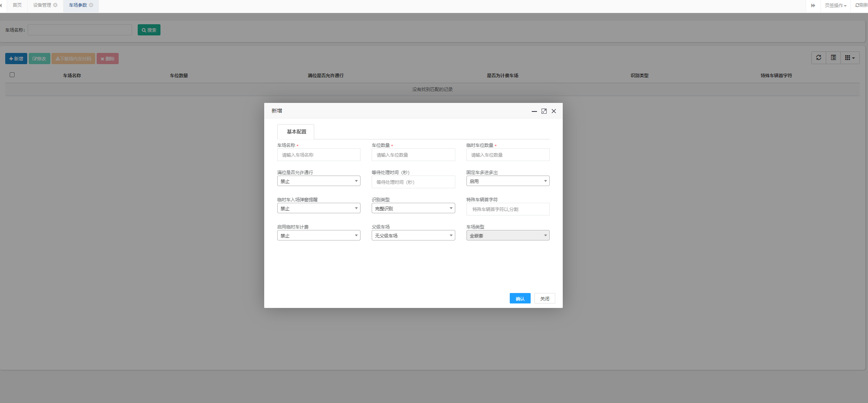Click the 满位是否允许通行 column header
The image size is (868, 403).
tap(325, 76)
